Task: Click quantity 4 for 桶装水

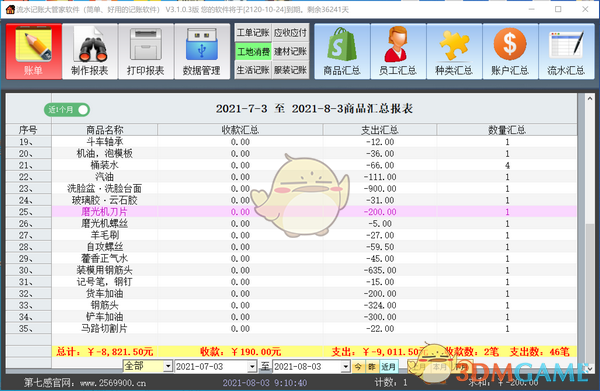Action: tap(507, 165)
